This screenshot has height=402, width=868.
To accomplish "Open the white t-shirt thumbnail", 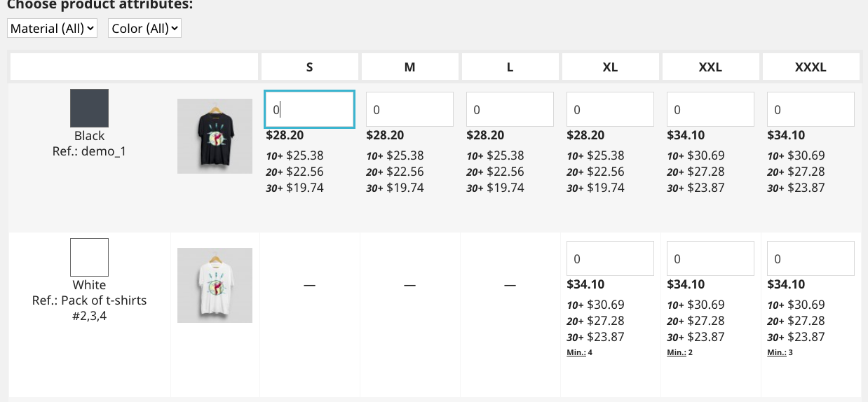I will 215,285.
